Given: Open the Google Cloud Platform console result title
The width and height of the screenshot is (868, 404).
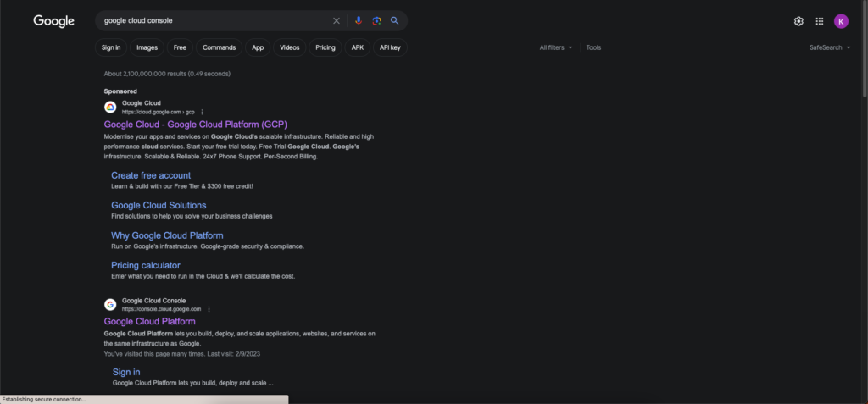Looking at the screenshot, I should [149, 321].
